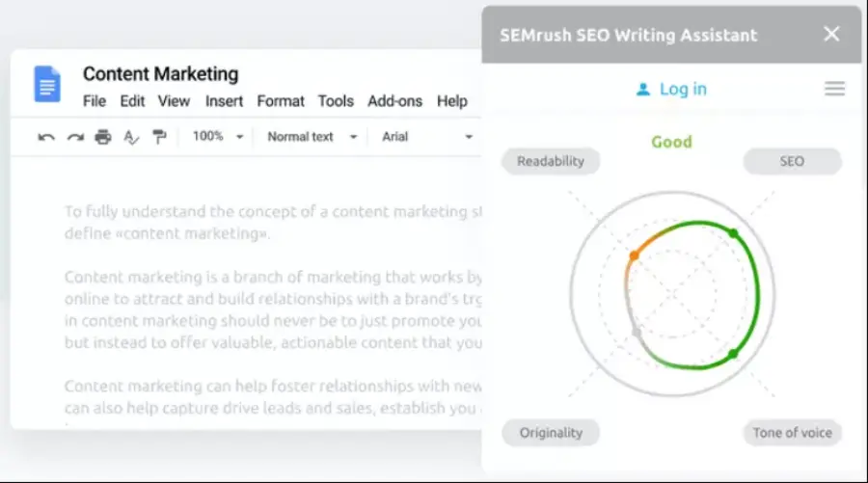The height and width of the screenshot is (483, 868).
Task: Close the SEMrush SEO Writing Assistant panel
Action: [831, 35]
